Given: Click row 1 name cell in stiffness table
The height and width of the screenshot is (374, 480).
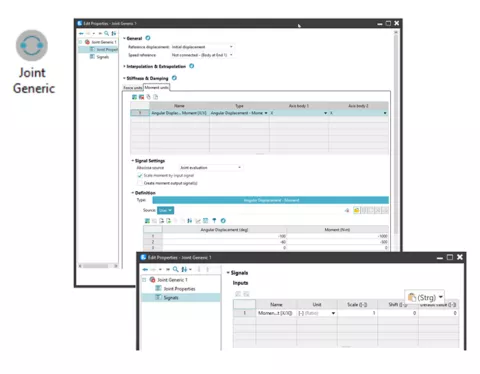Looking at the screenshot, I should [x=179, y=113].
